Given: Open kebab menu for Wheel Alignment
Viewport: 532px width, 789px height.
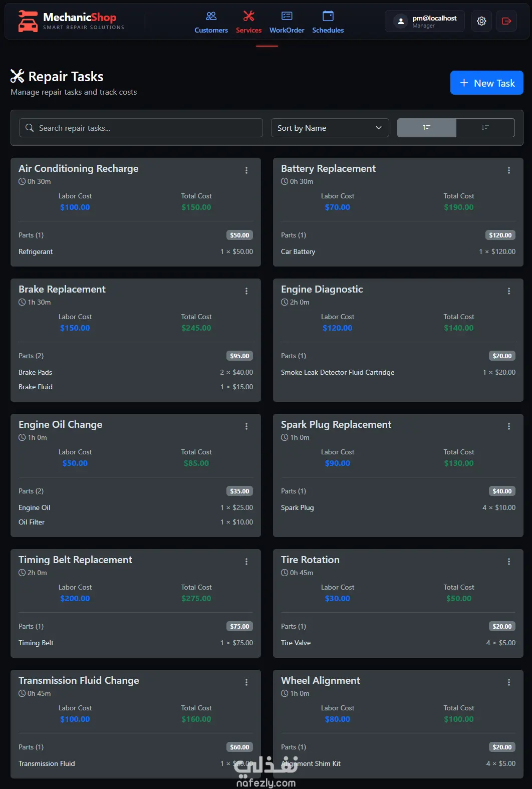Looking at the screenshot, I should pyautogui.click(x=509, y=682).
